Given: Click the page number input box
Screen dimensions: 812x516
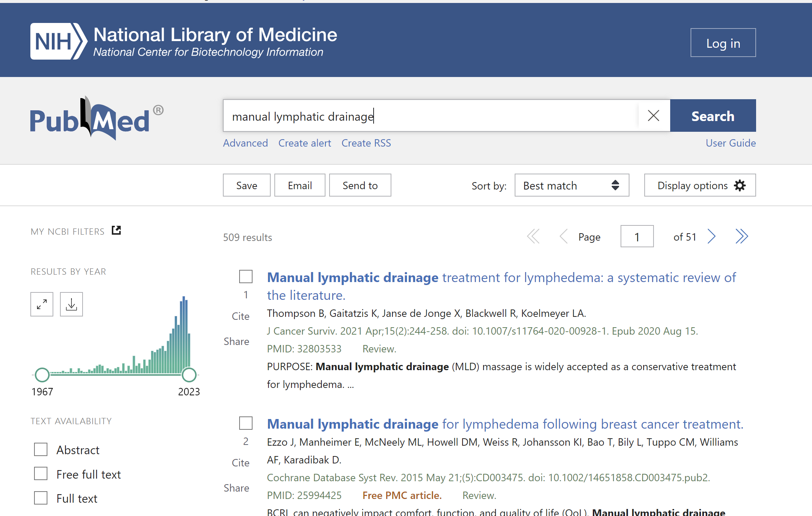Looking at the screenshot, I should 637,236.
